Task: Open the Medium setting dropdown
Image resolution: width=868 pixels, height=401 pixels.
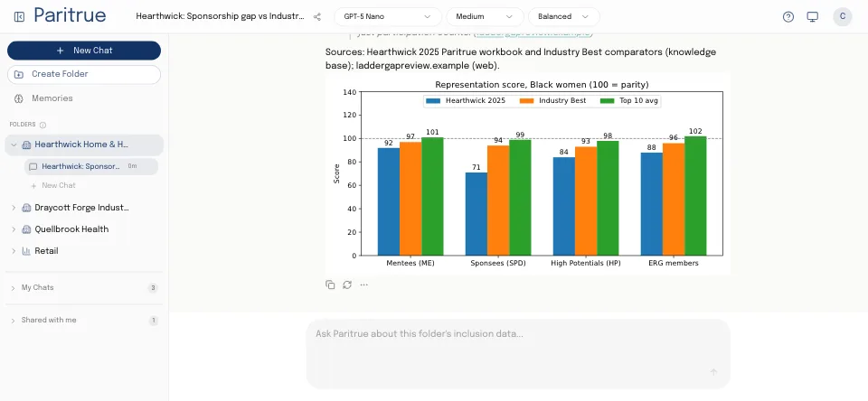Action: (x=485, y=16)
